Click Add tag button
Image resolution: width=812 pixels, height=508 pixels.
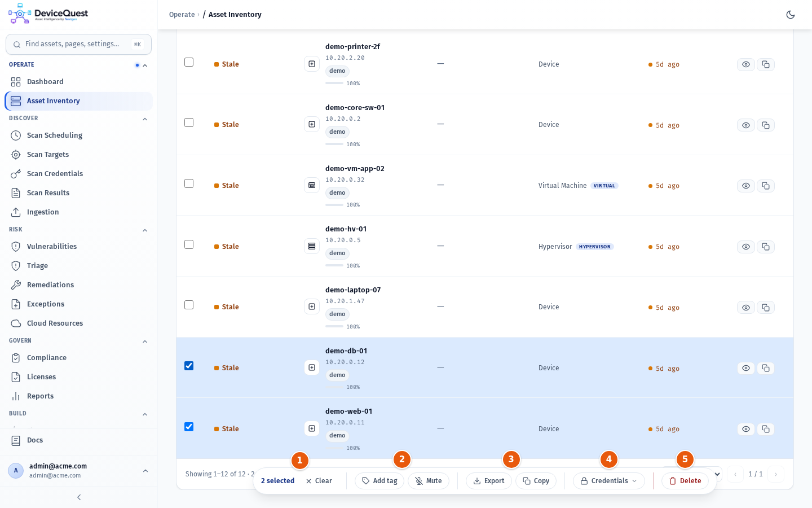[379, 481]
